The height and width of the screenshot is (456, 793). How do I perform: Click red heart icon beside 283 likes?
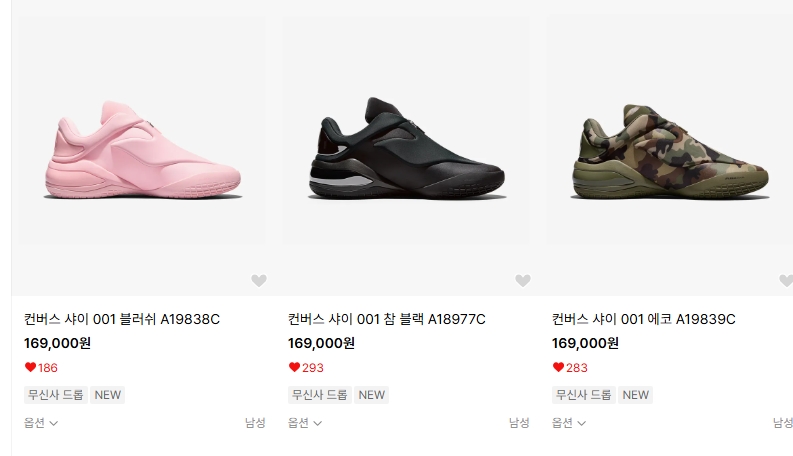pyautogui.click(x=558, y=367)
